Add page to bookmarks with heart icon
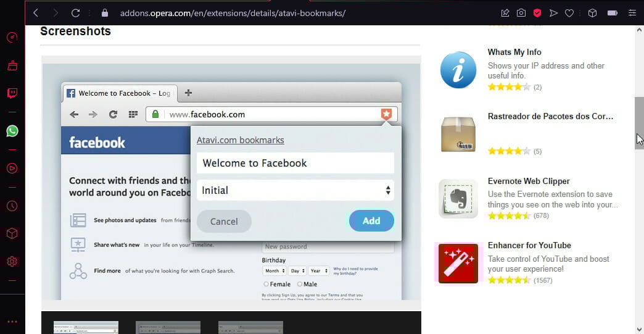This screenshot has height=334, width=644. coord(569,13)
